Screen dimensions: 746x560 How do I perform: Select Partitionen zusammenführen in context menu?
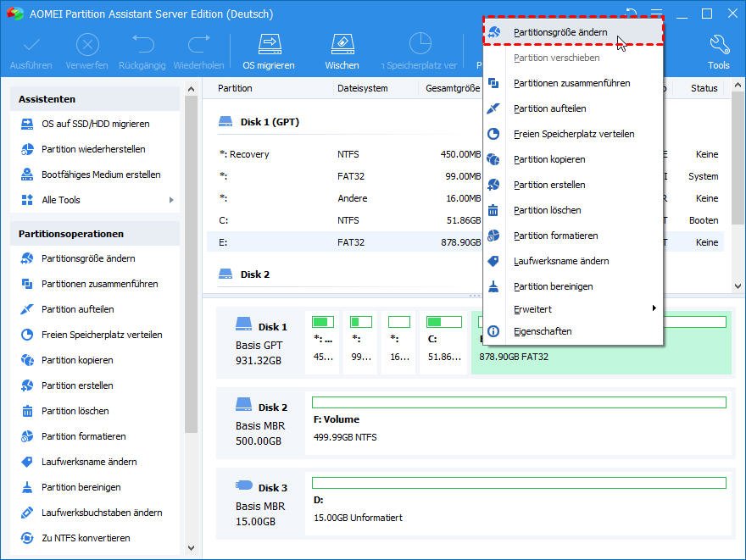click(x=573, y=83)
